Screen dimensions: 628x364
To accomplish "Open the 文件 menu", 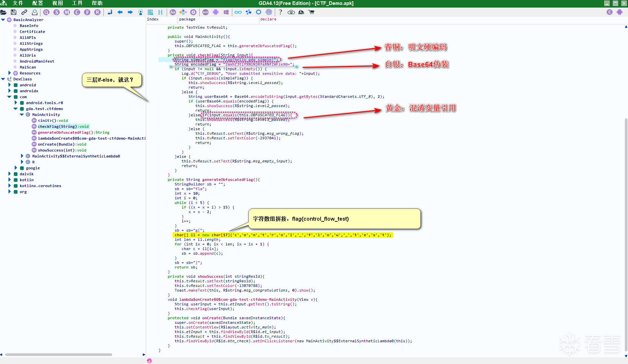I will point(18,3).
